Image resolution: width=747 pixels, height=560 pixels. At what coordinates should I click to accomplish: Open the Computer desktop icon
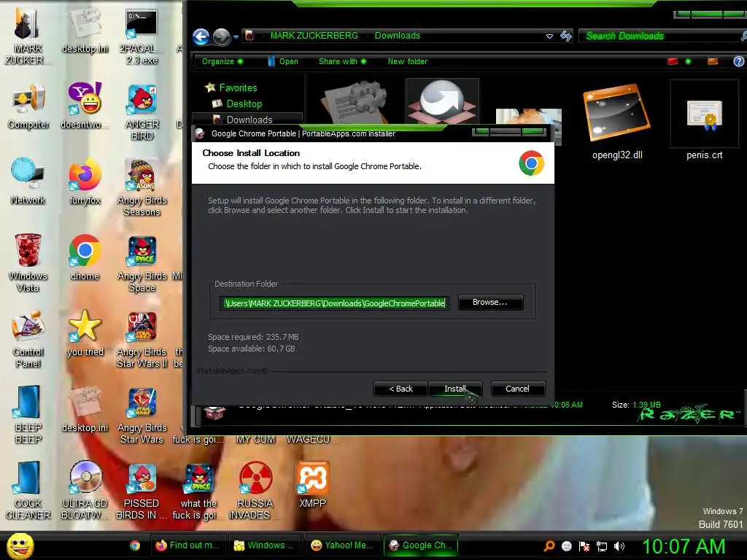click(28, 106)
